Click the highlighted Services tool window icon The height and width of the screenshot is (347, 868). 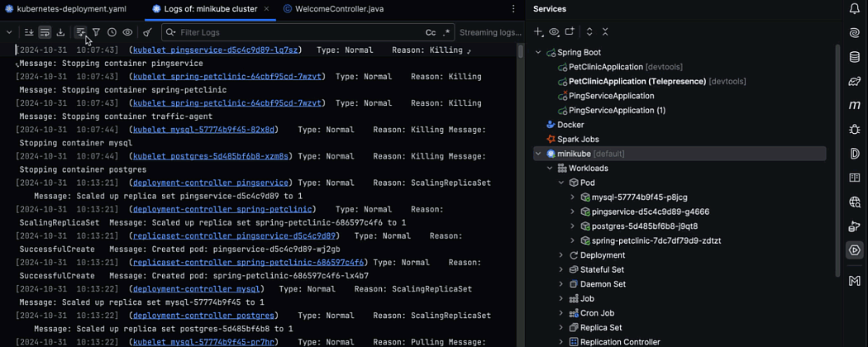click(x=854, y=250)
